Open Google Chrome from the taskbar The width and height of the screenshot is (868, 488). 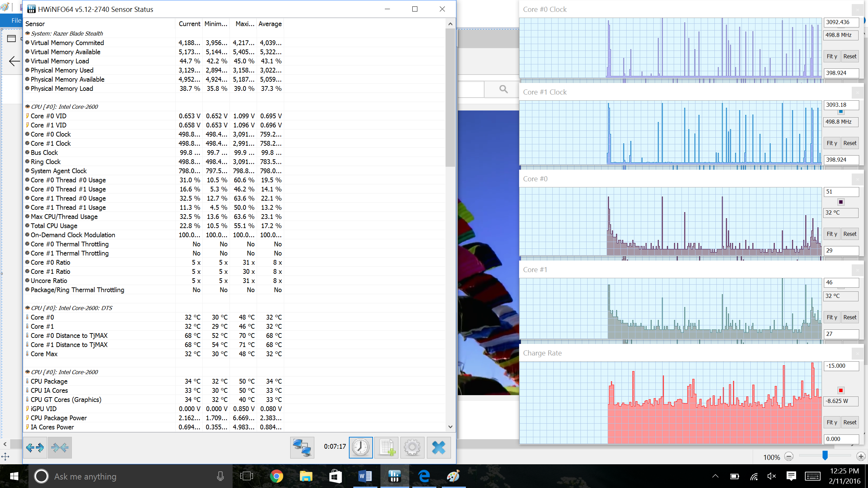276,476
